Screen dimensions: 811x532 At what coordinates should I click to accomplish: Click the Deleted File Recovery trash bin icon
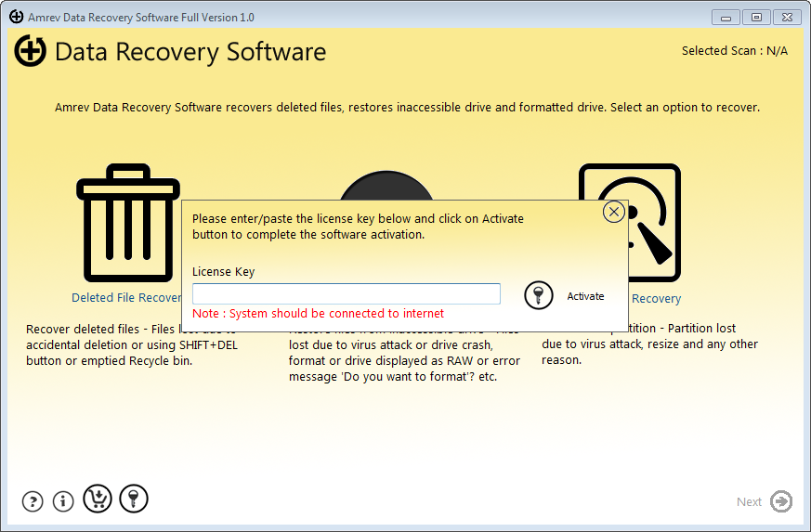click(x=128, y=223)
